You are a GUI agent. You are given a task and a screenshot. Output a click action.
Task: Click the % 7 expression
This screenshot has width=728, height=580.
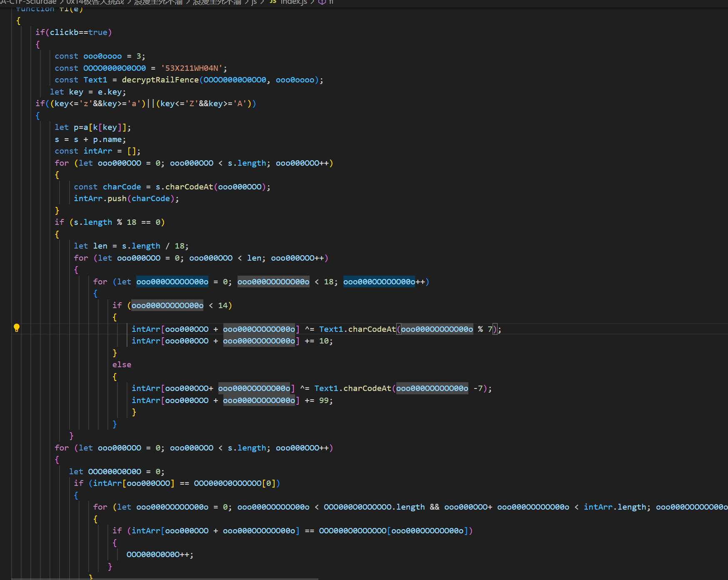(485, 329)
